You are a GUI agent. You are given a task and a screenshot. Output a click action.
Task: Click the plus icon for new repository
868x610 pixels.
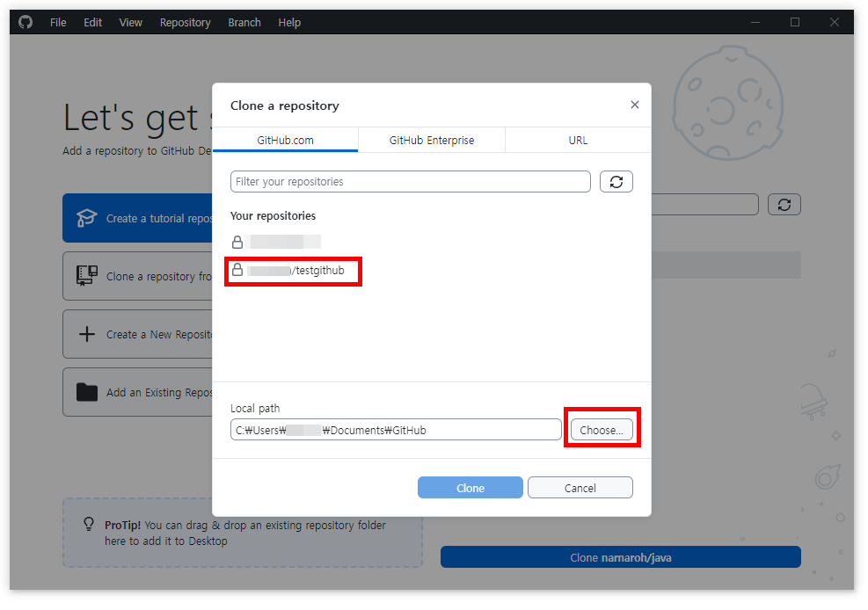click(x=87, y=334)
